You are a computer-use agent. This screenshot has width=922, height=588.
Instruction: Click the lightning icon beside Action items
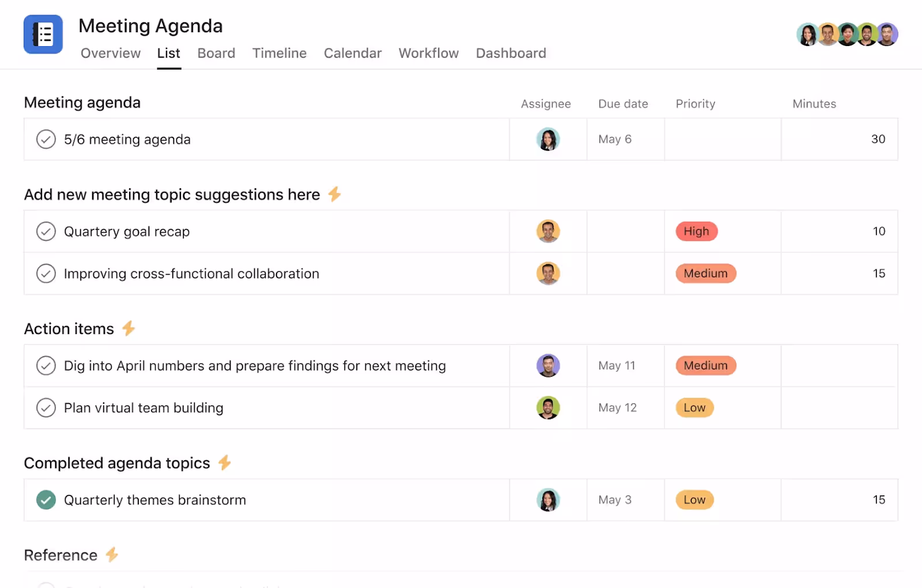click(129, 328)
